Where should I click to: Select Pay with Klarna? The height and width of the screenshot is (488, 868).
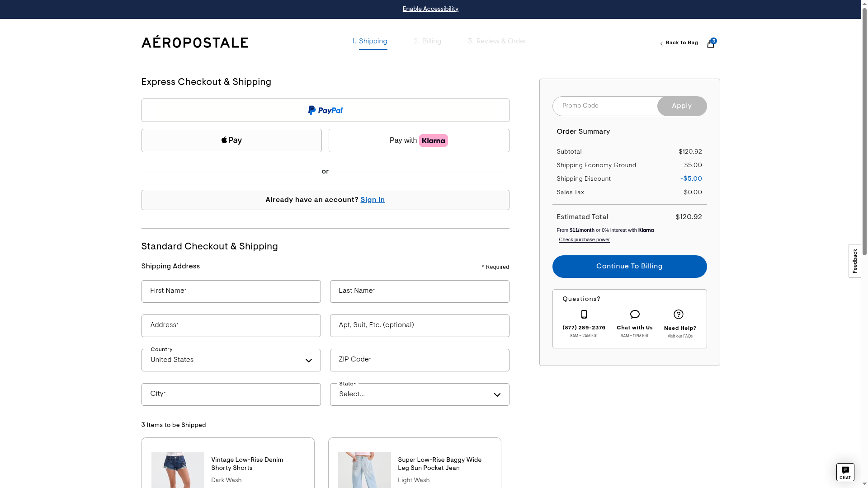tap(419, 141)
